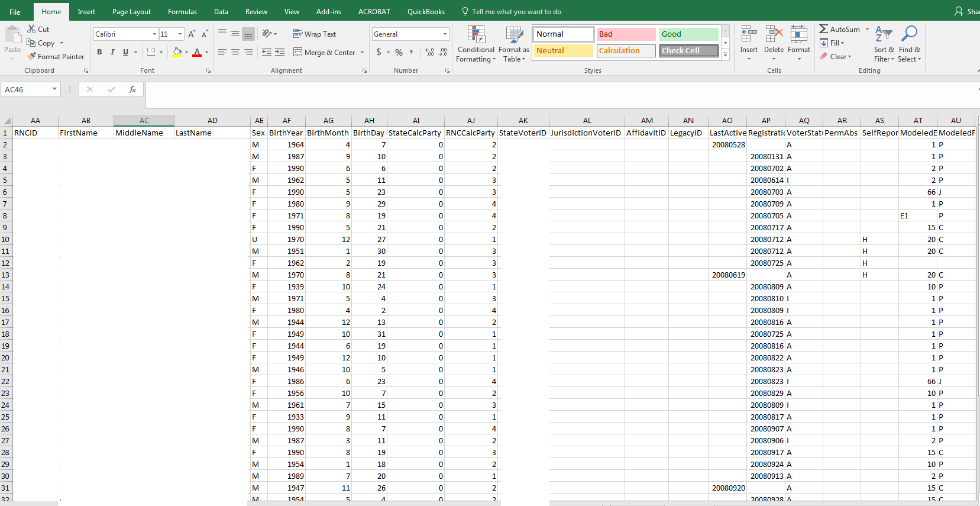Viewport: 980px width, 506px height.
Task: Toggle Italic formatting
Action: tap(112, 52)
